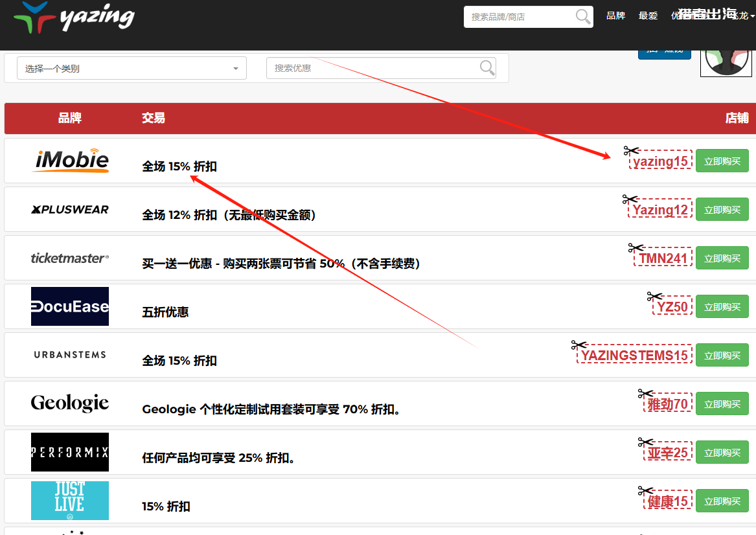Open the PERFORMIX brand logo
Screen dimensions: 756x535
tap(70, 452)
